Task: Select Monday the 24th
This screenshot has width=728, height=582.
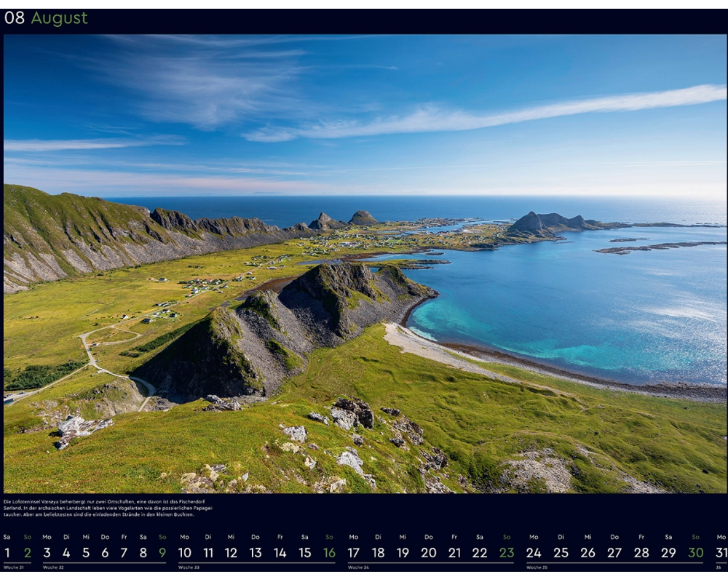Action: [534, 553]
